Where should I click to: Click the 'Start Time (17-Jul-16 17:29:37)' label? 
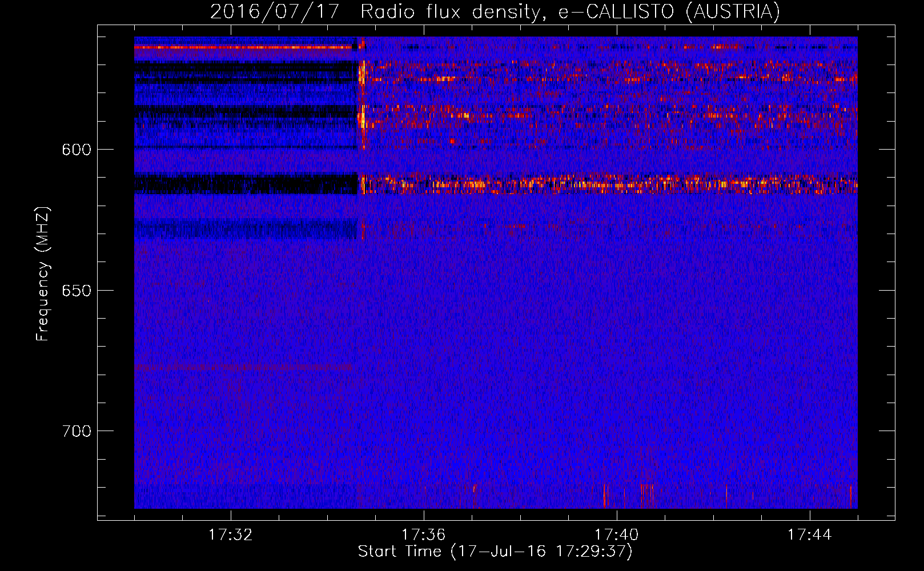coord(495,552)
